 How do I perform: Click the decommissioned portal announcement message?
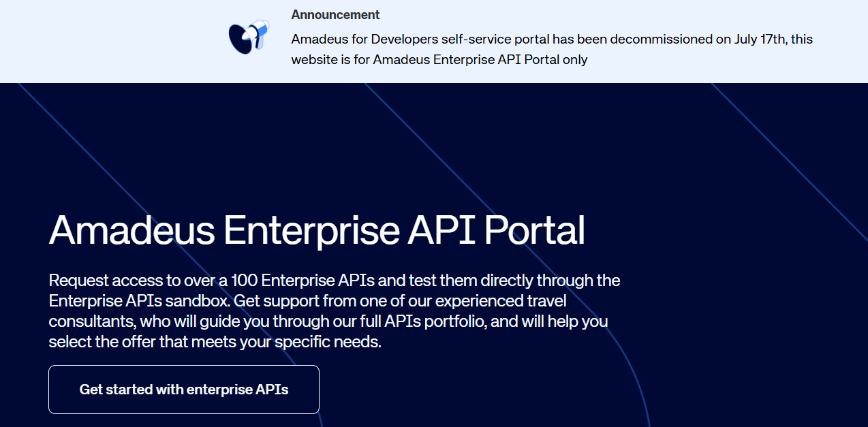[552, 49]
